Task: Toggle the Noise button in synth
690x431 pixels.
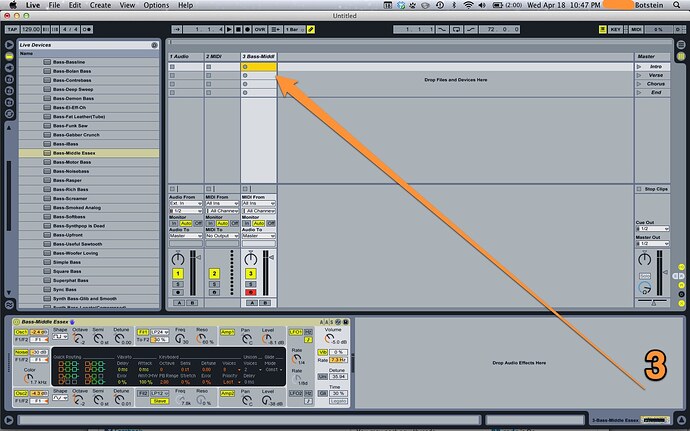Action: click(21, 353)
